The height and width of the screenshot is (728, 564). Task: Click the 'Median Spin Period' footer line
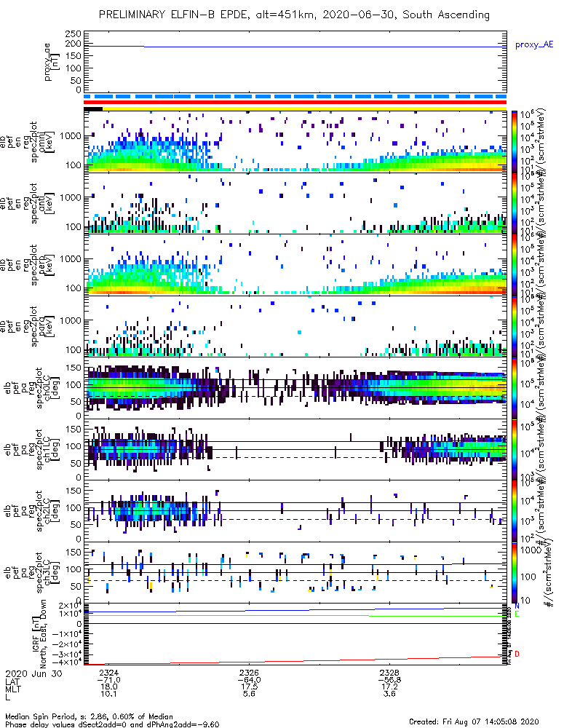(89, 716)
